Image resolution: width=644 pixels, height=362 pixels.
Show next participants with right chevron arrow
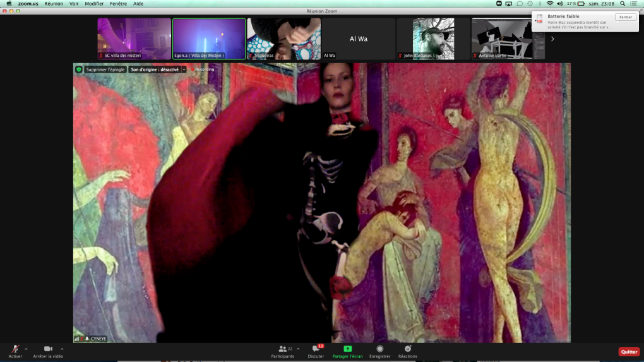coord(552,39)
